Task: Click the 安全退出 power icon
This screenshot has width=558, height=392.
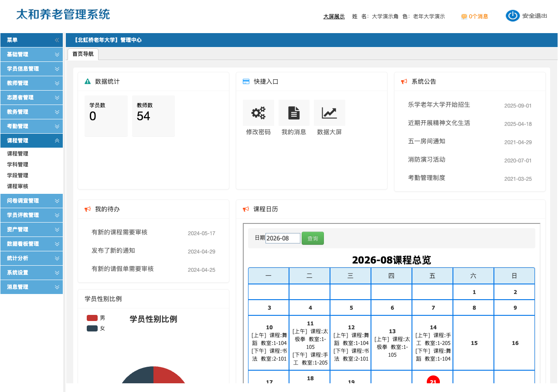Action: 513,16
